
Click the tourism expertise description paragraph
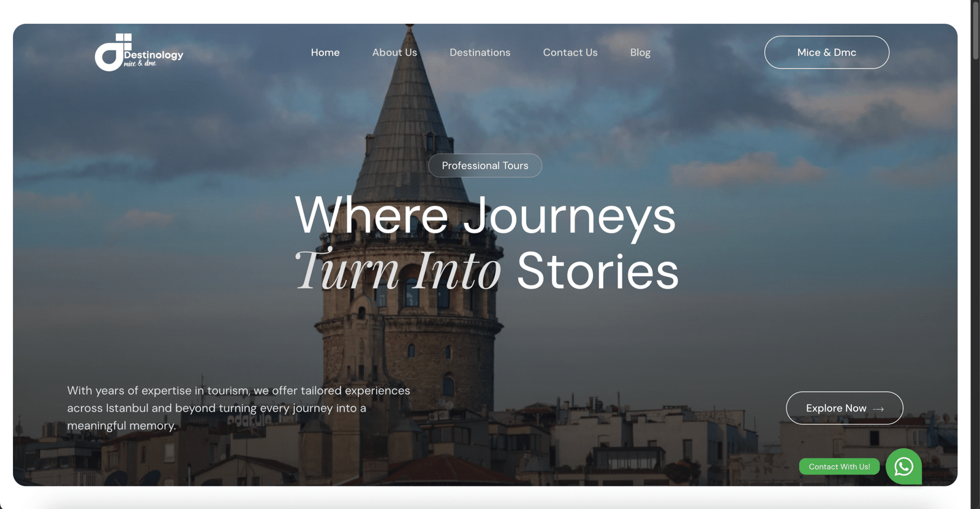(x=239, y=408)
